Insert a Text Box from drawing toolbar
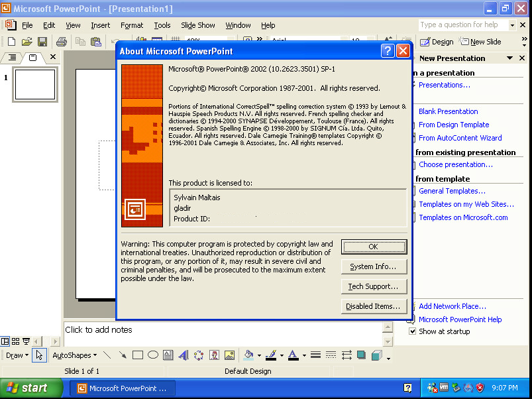 point(168,355)
